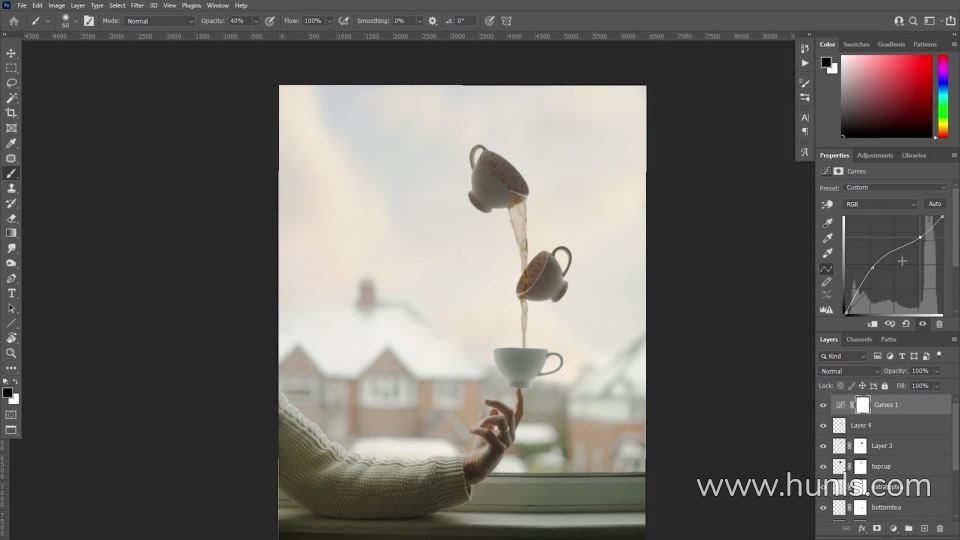Click the delete adjustment trash icon in Properties

939,324
